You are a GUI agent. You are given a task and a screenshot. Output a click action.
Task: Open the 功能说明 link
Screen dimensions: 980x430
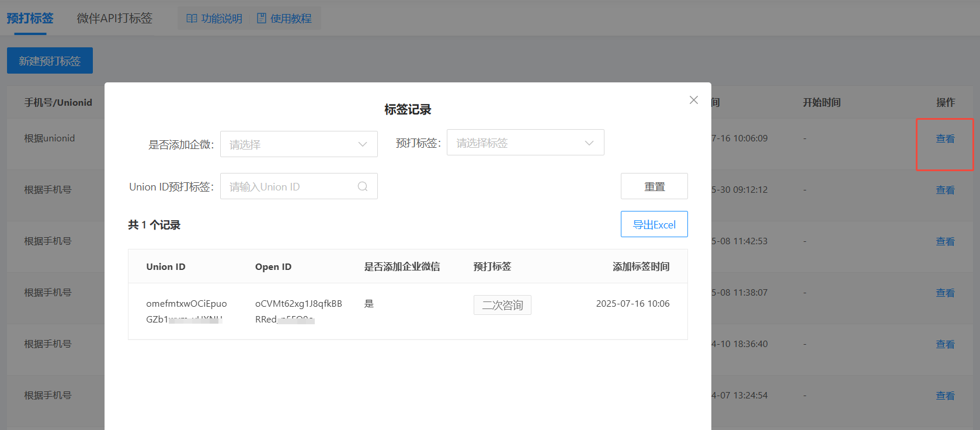click(214, 19)
